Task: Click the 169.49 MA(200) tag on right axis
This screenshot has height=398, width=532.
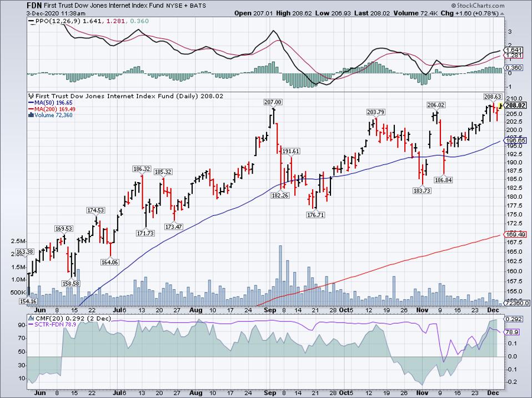Action: (x=516, y=235)
